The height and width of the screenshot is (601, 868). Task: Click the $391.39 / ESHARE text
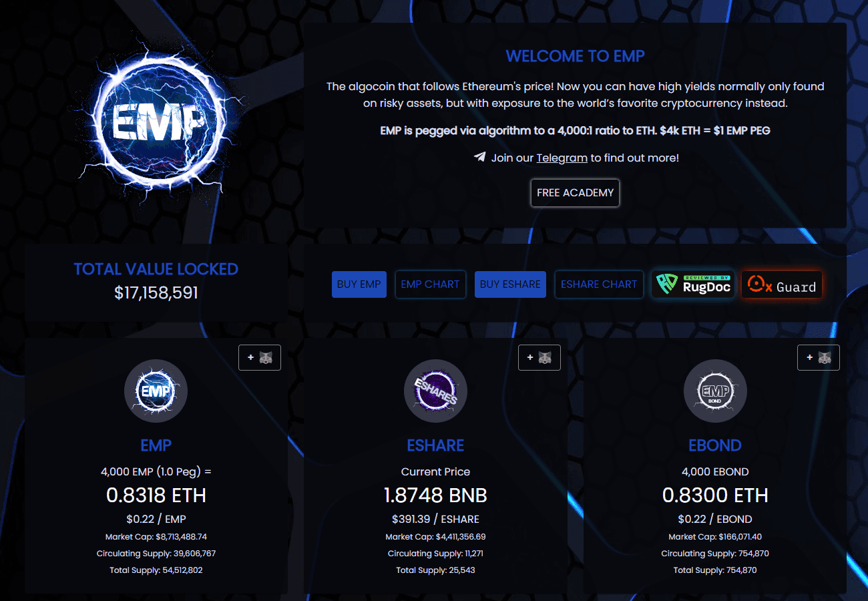[435, 519]
